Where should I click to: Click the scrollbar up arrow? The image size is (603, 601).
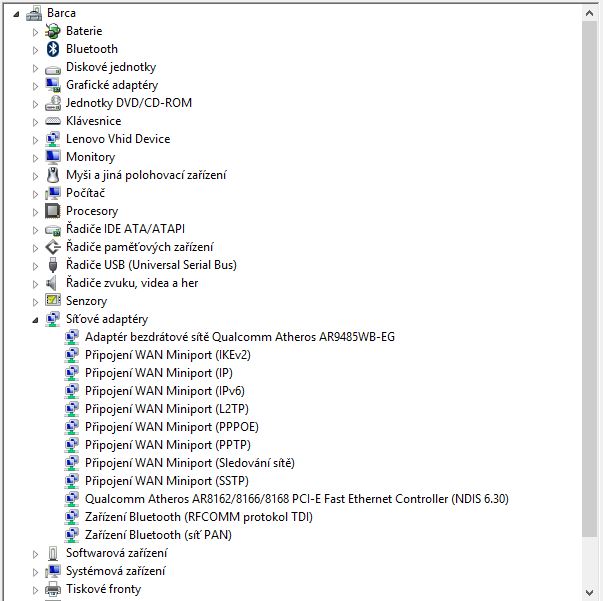(589, 13)
